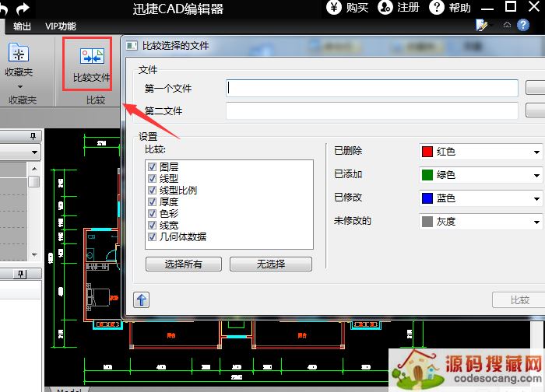Open the 收藏夹 favorites icon
Screen dimensions: 545x392
tap(19, 53)
